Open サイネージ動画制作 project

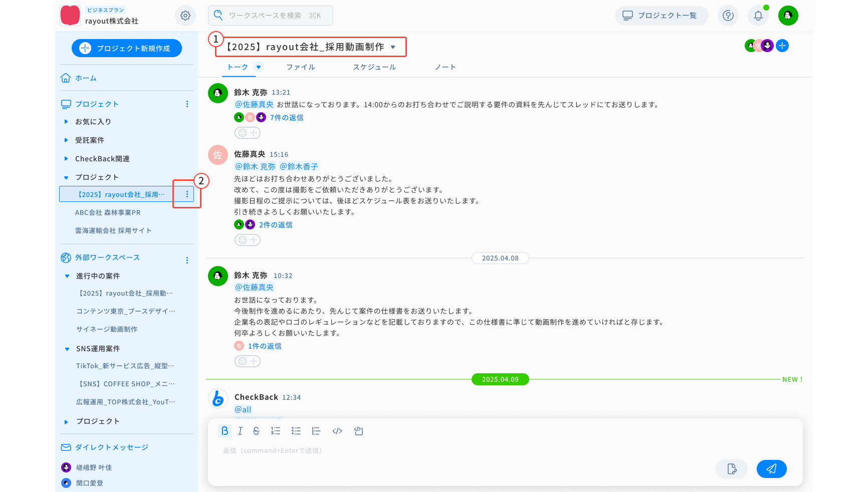pos(107,329)
